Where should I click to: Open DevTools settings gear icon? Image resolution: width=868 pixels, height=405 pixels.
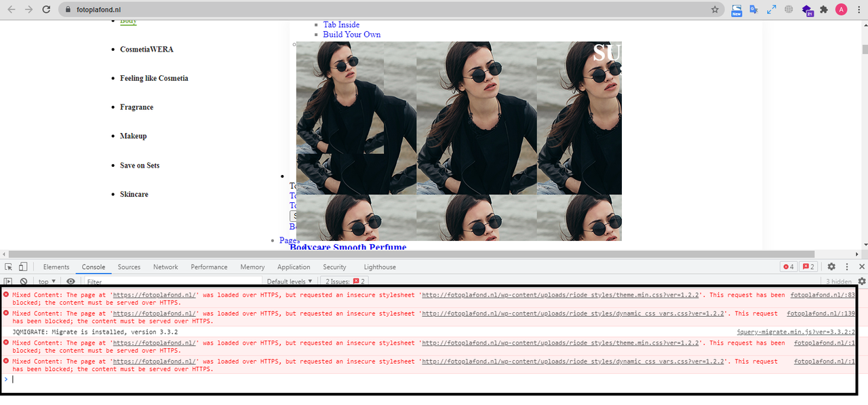coord(831,267)
